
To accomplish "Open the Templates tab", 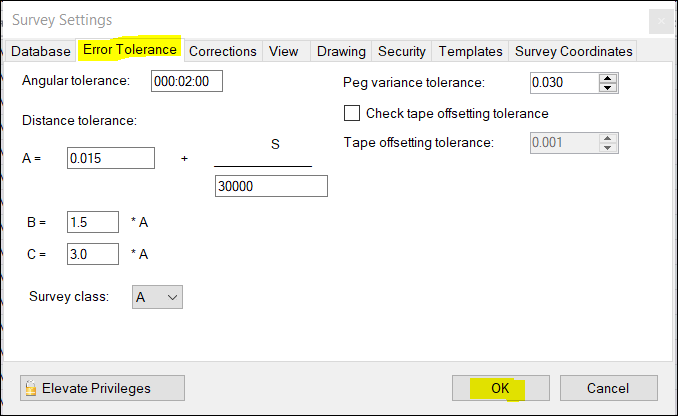I will (x=470, y=51).
